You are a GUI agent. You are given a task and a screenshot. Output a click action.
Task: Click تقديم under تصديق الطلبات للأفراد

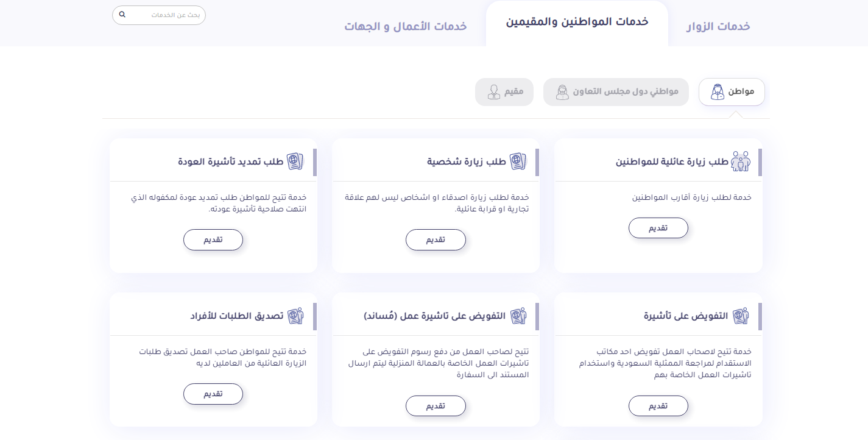point(213,394)
